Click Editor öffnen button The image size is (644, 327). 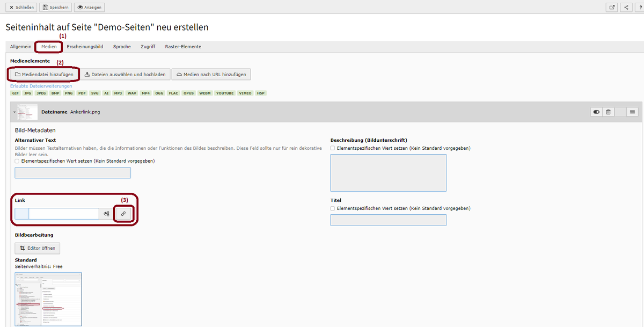pos(38,248)
